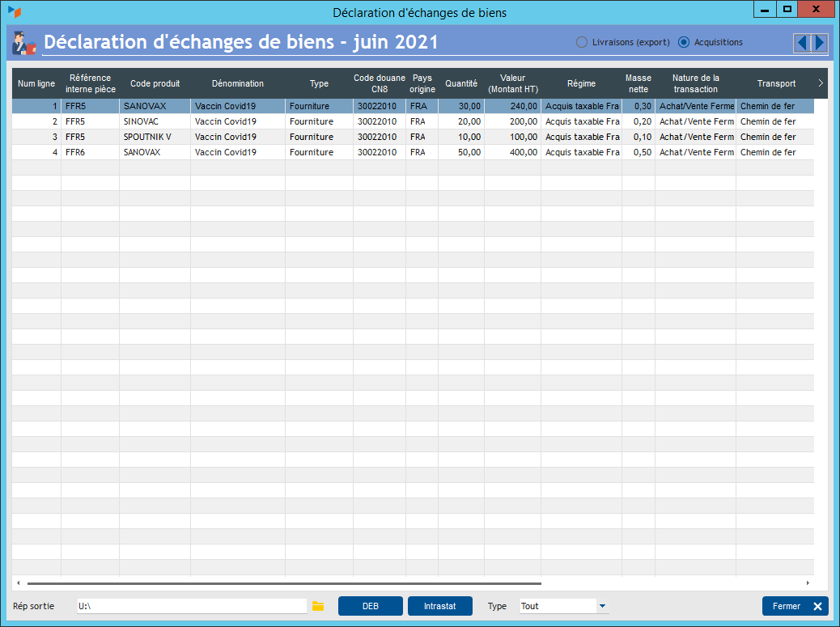
Task: Click the horizontal scrollbar right arrow
Action: coord(807,583)
